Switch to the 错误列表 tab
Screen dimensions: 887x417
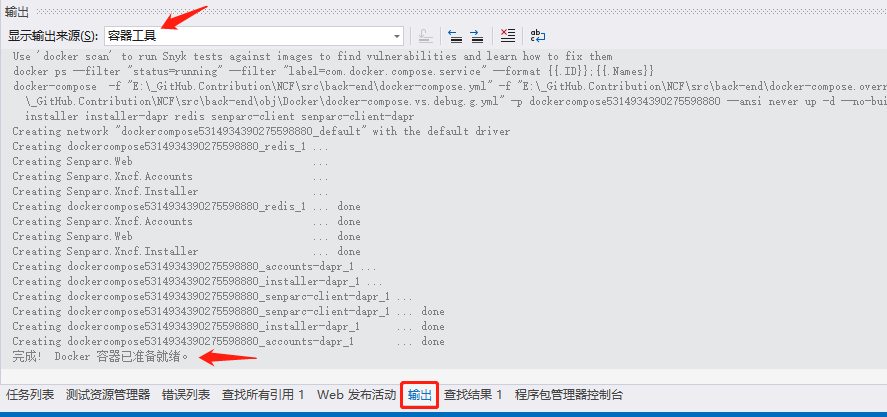pyautogui.click(x=186, y=395)
